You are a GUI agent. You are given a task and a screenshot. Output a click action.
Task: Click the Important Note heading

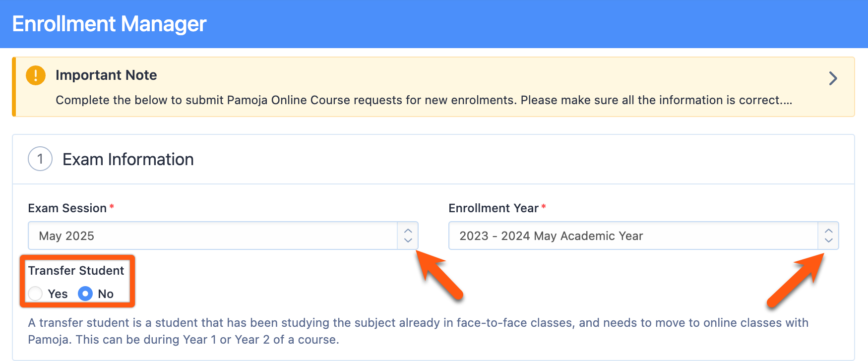coord(106,75)
